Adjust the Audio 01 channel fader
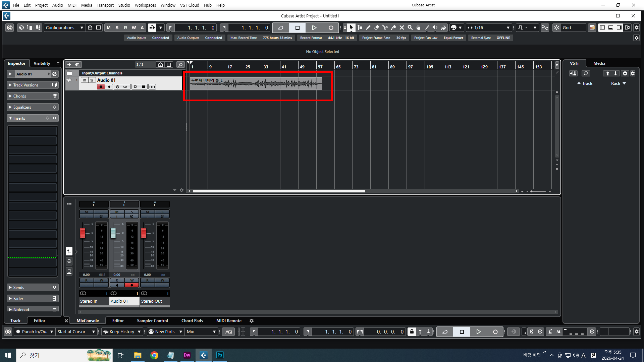Image resolution: width=644 pixels, height=362 pixels. tap(113, 233)
